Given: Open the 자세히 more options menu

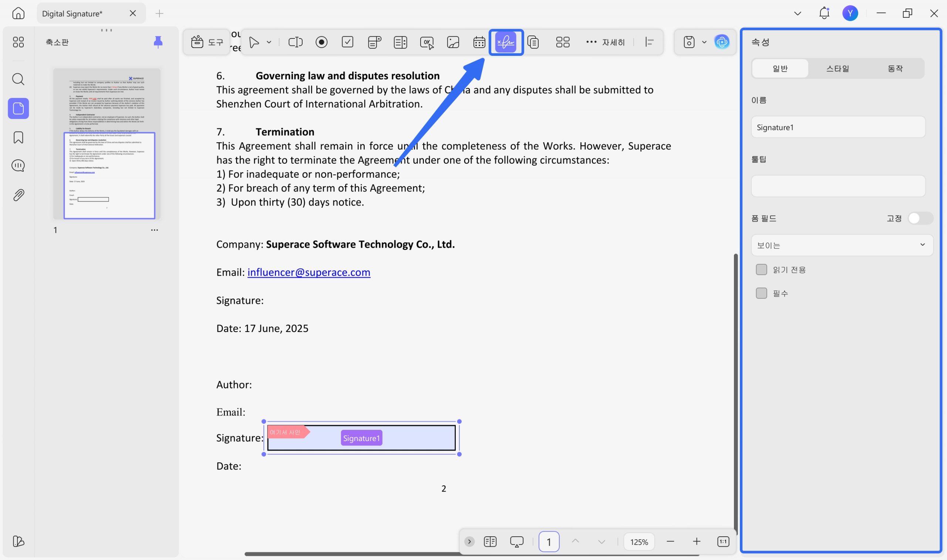Looking at the screenshot, I should (605, 42).
